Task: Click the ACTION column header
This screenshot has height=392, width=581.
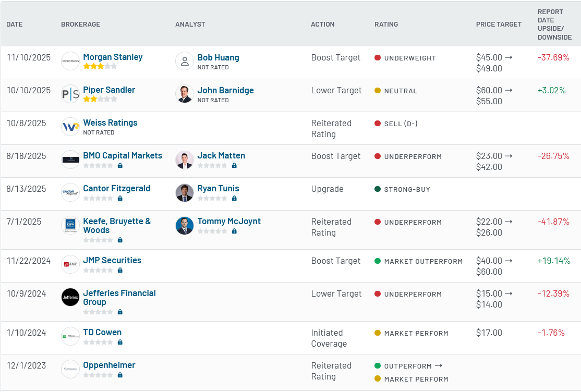Action: pyautogui.click(x=323, y=24)
